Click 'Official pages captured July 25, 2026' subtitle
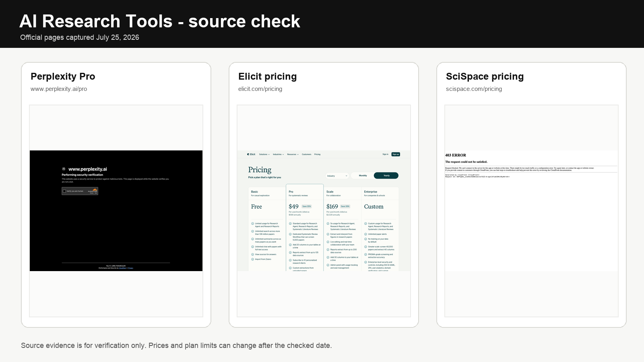Viewport: 644px width, 362px height. point(80,37)
